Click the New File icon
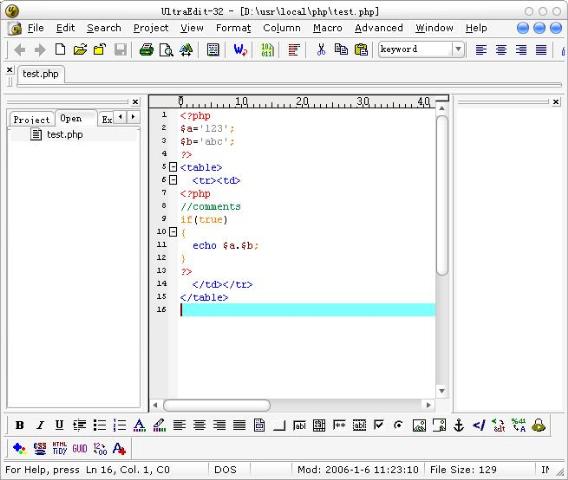The height and width of the screenshot is (480, 568). pyautogui.click(x=60, y=49)
